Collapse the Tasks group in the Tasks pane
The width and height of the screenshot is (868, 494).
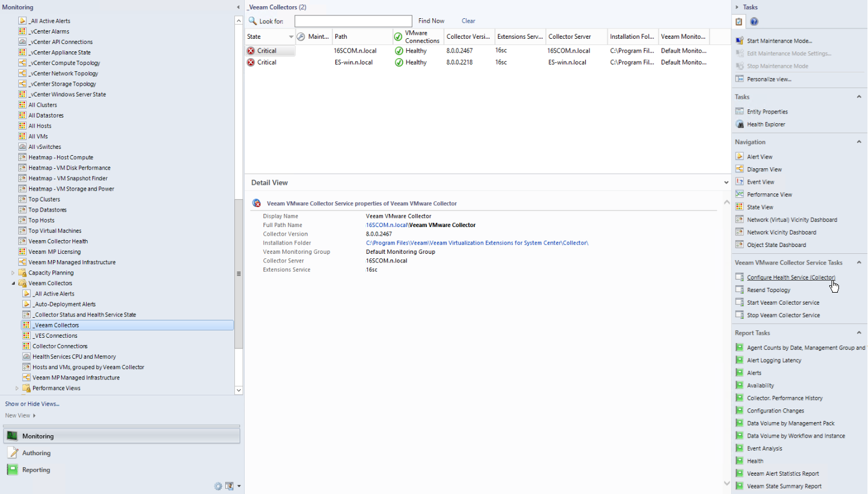tap(859, 97)
